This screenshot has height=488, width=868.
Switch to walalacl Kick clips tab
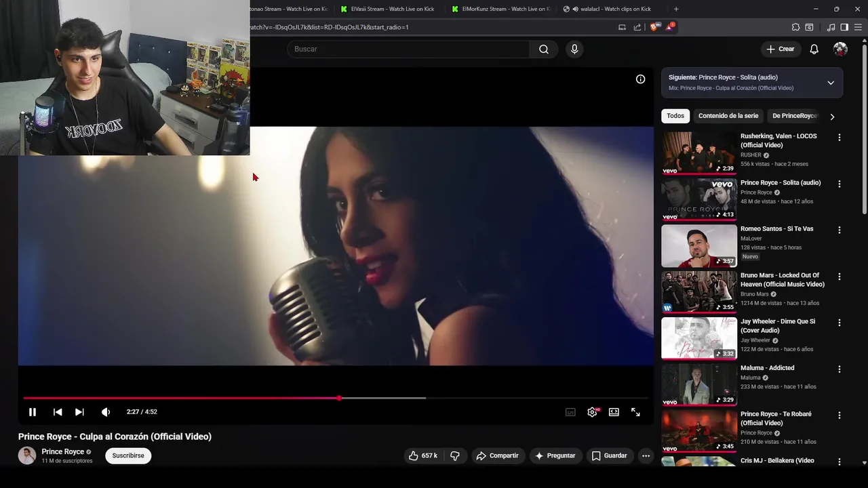click(611, 9)
